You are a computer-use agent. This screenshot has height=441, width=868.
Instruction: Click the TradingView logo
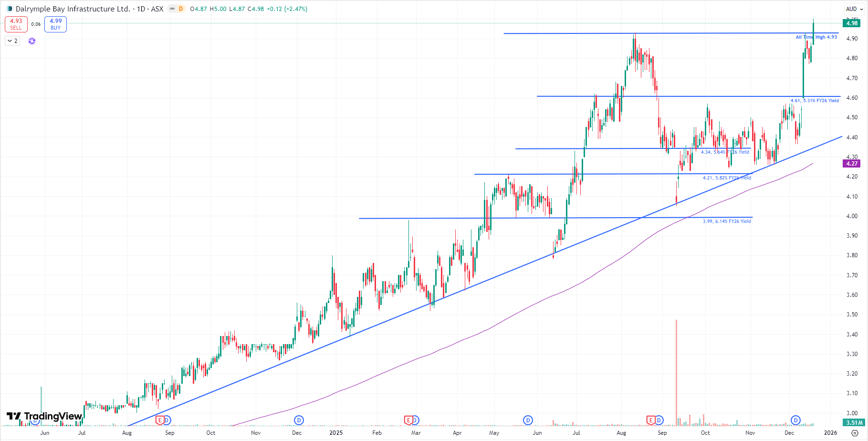tap(44, 416)
